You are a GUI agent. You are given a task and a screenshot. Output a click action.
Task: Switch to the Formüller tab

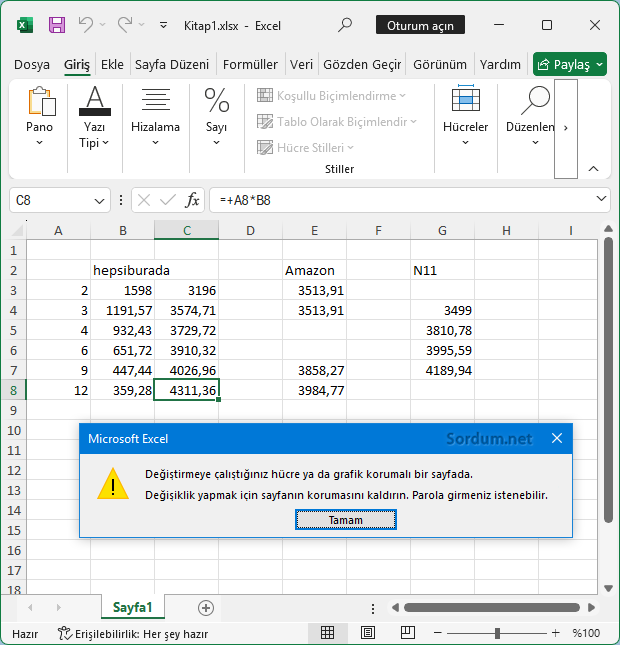click(x=250, y=65)
